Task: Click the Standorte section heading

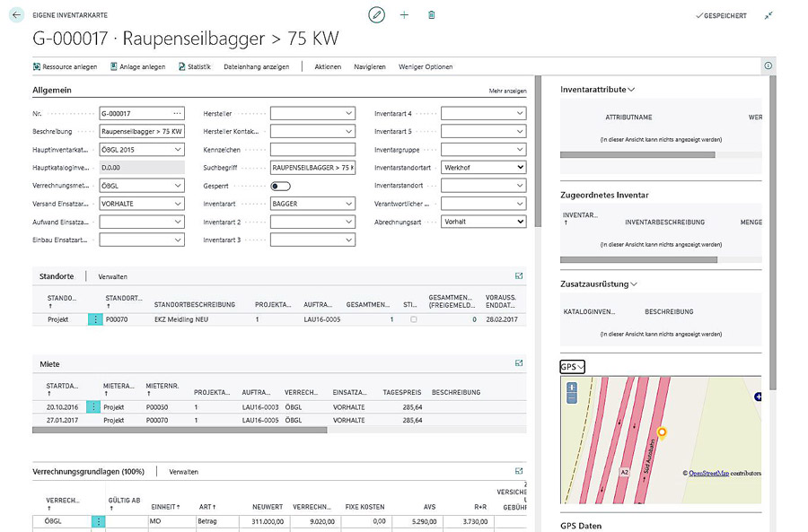Action: pos(57,276)
